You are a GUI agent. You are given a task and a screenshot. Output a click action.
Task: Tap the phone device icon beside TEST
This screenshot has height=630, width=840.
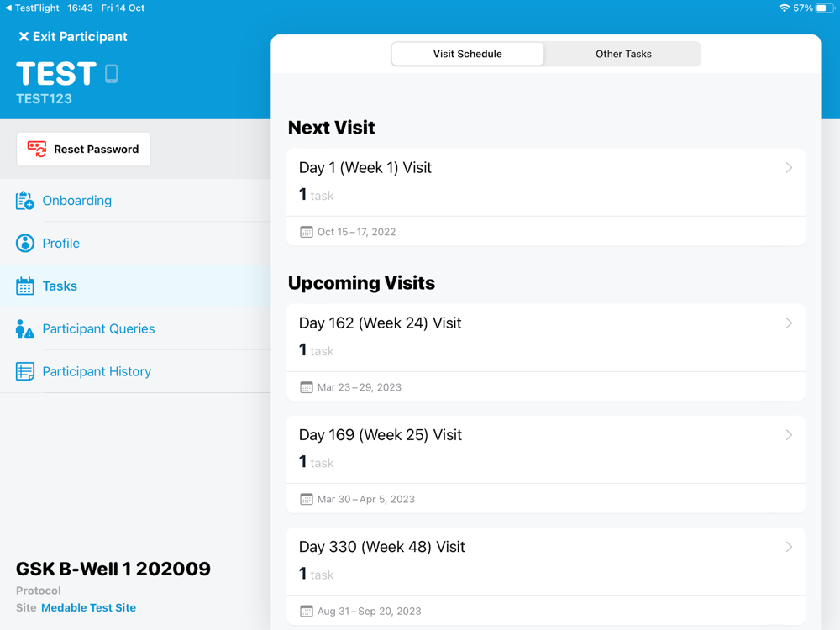pos(112,73)
